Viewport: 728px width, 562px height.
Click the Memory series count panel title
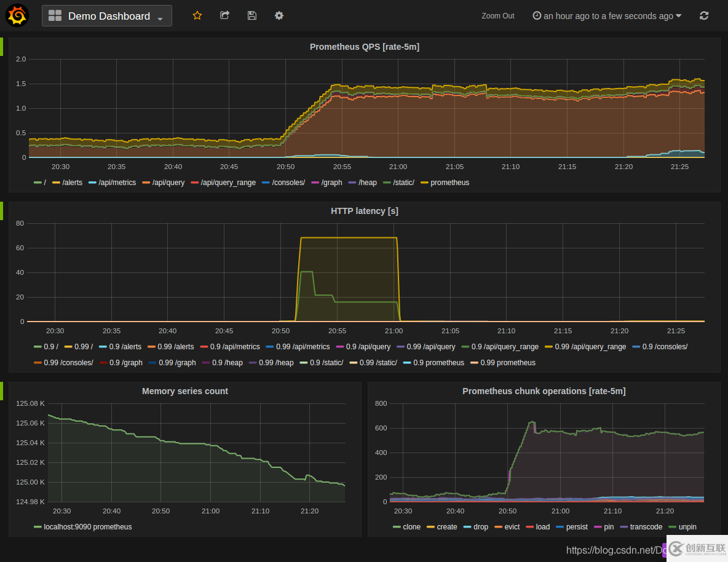click(x=184, y=391)
